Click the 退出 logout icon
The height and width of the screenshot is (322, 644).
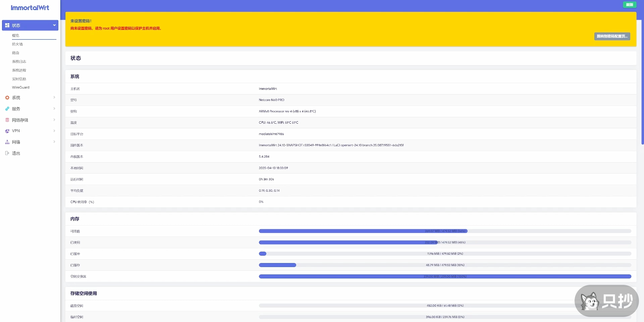click(7, 153)
